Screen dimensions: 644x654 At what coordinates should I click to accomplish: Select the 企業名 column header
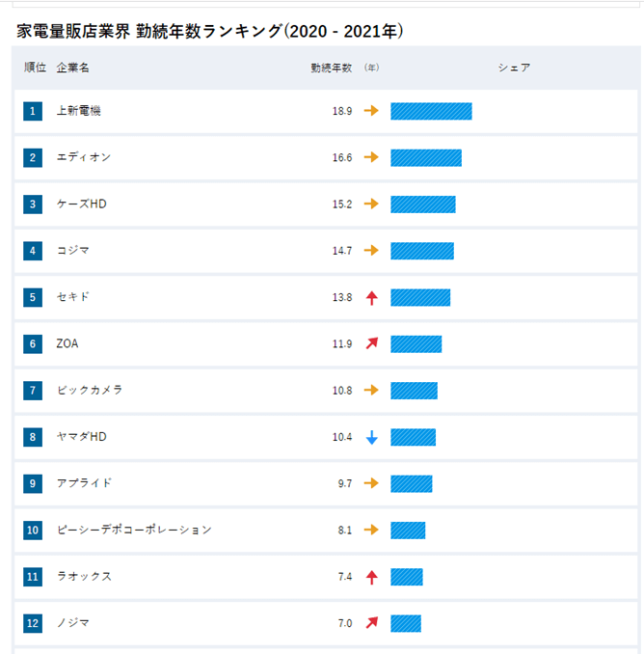point(73,68)
